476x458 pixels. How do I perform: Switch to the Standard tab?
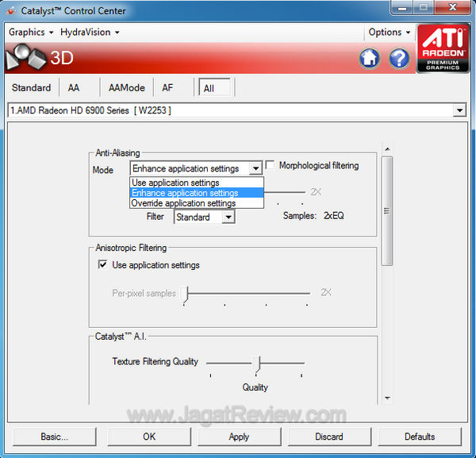coord(31,88)
